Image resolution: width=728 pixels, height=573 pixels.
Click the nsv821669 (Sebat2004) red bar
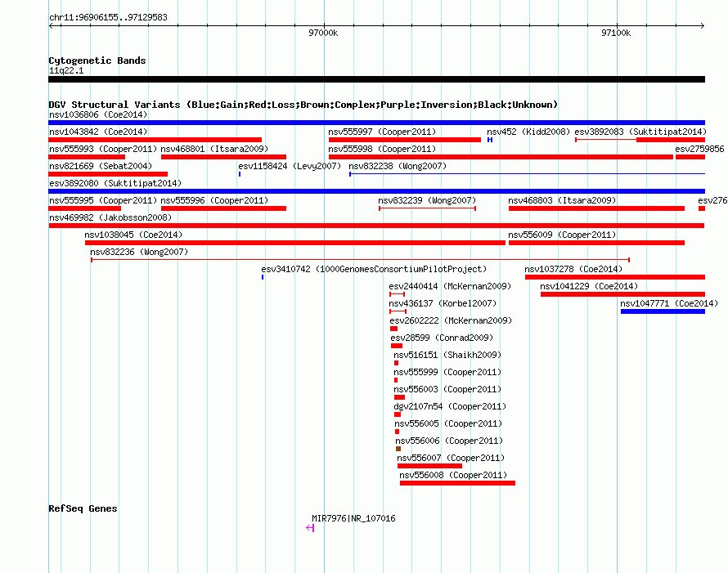(108, 174)
